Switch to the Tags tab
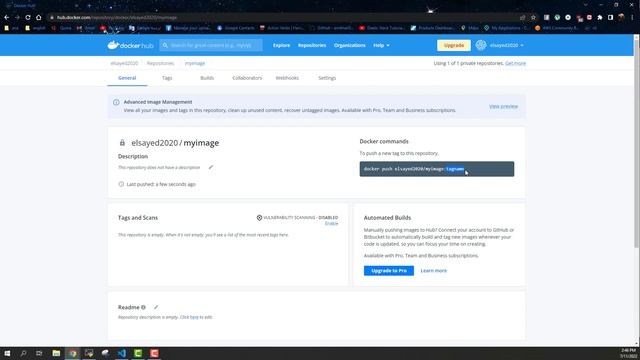Viewport: 640px width, 360px height. coord(167,78)
